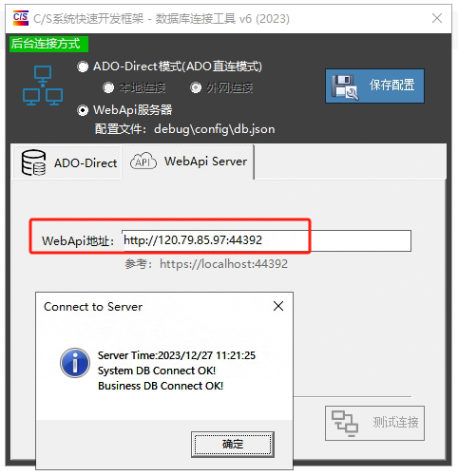Click the test connection computers icon
This screenshot has height=476, width=458.
pyautogui.click(x=345, y=424)
